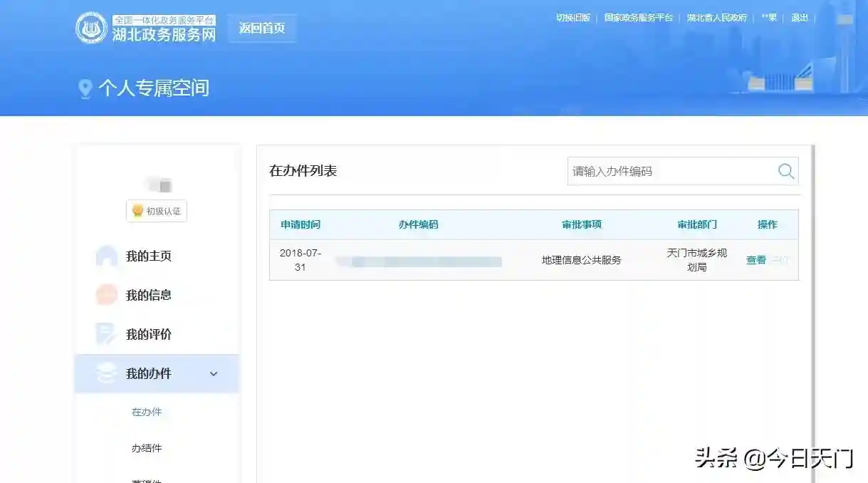The height and width of the screenshot is (483, 868).
Task: Open the 办结件 submenu item
Action: [147, 448]
